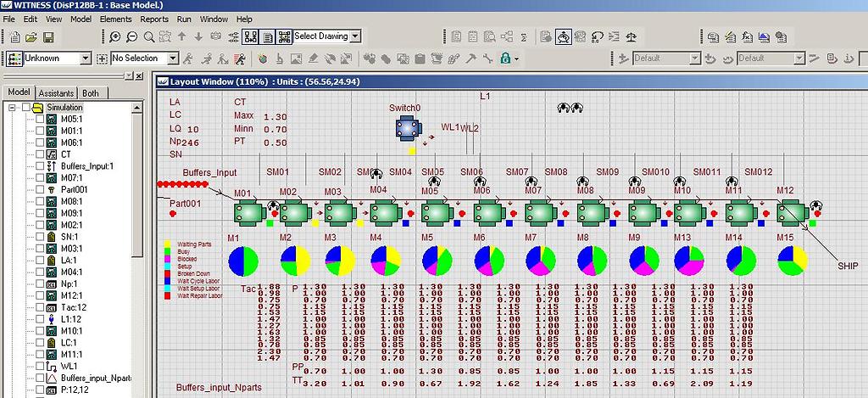Click the balance scales icon
The image size is (868, 398).
631,37
